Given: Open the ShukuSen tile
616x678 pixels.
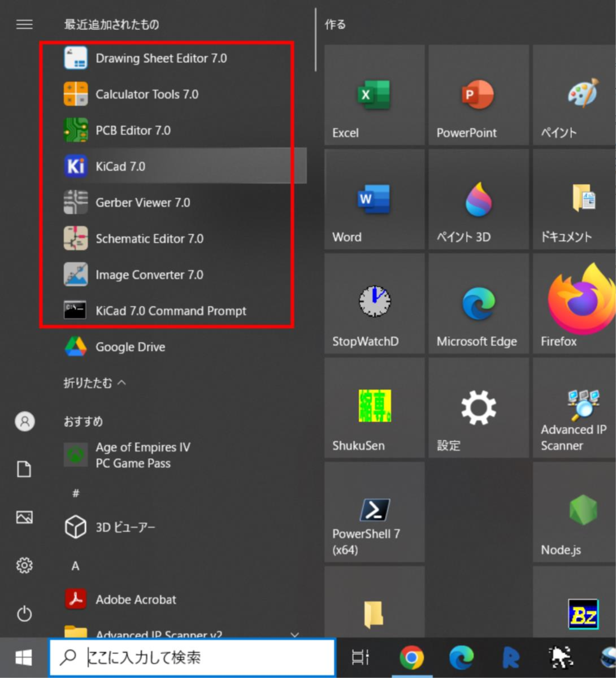Looking at the screenshot, I should [374, 408].
